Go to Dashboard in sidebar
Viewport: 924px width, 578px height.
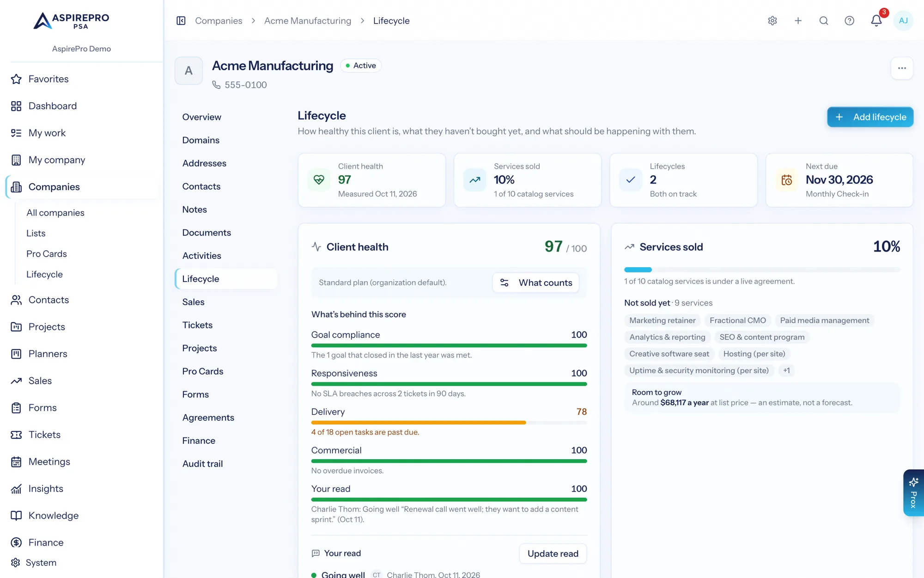(x=82, y=106)
